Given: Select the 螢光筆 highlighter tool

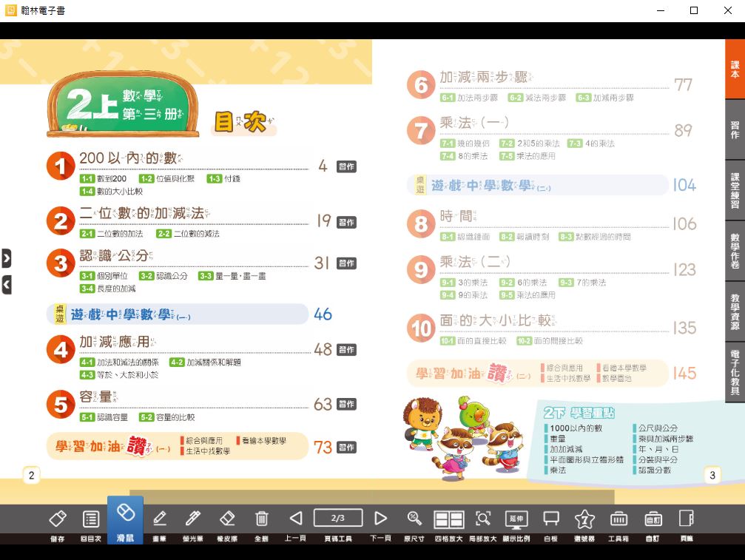Looking at the screenshot, I should 193,519.
